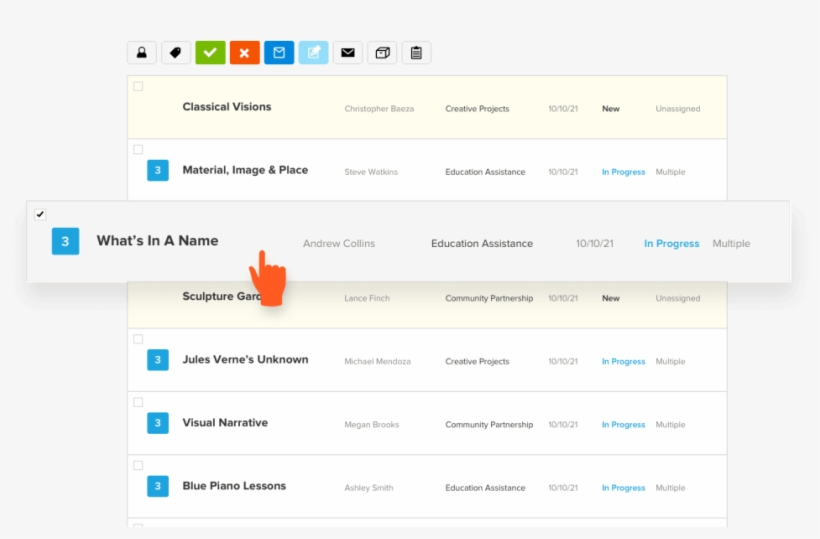Open the Jules Verne's Unknown submission
The height and width of the screenshot is (539, 820).
[x=245, y=360]
